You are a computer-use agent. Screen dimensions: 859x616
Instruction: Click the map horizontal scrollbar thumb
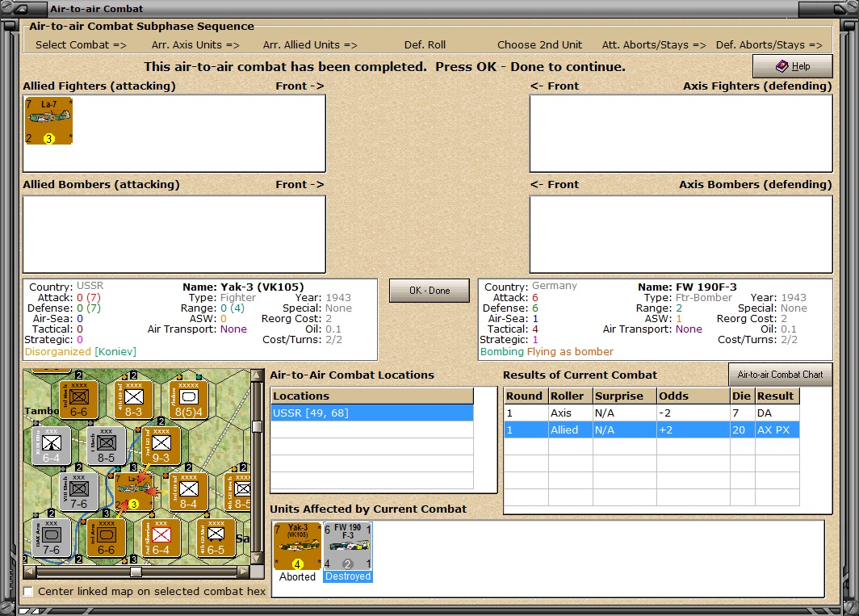(136, 572)
